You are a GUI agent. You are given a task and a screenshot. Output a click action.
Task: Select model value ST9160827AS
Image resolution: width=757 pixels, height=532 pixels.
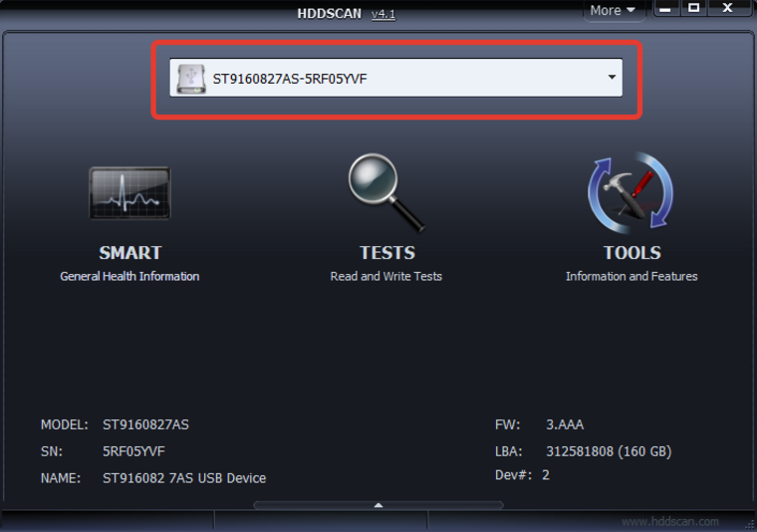[x=145, y=424]
